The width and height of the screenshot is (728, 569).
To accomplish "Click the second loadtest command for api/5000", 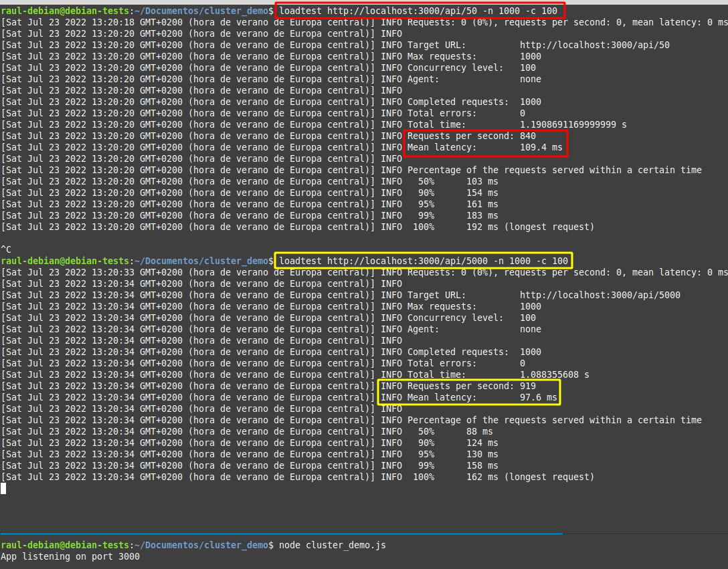I will point(424,261).
